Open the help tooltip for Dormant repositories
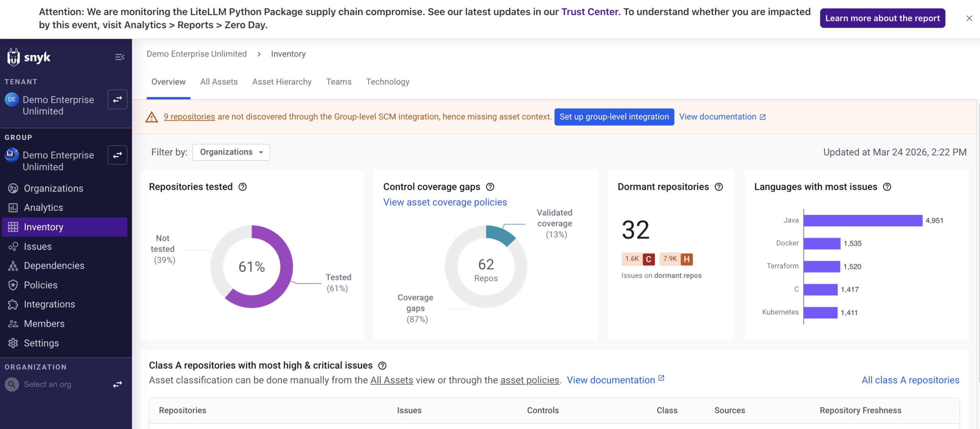 click(x=719, y=187)
